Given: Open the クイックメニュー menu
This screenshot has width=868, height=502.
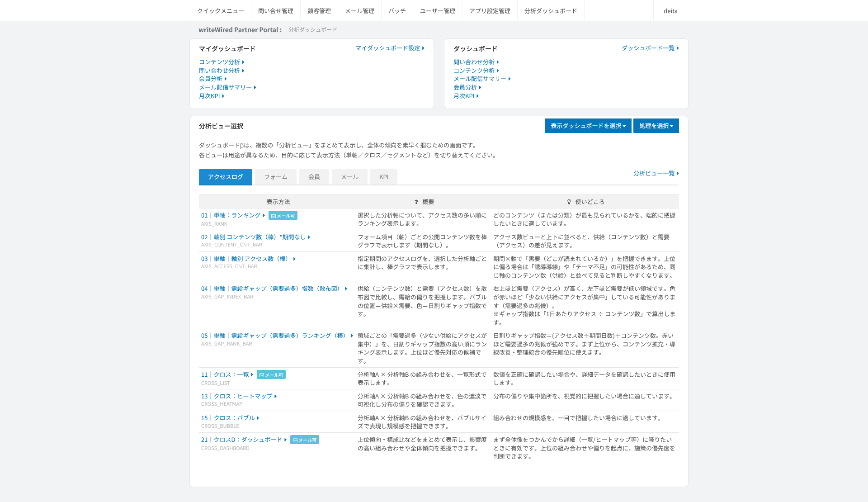Looking at the screenshot, I should 220,11.
